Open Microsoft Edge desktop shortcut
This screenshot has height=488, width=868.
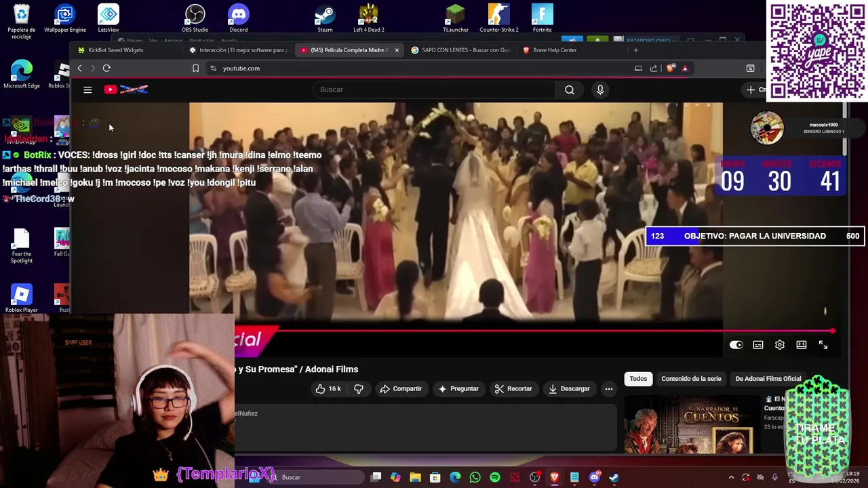[22, 75]
